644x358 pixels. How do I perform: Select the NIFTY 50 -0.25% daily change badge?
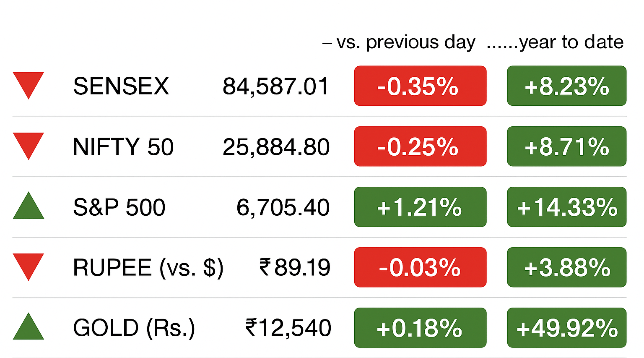[x=420, y=146]
